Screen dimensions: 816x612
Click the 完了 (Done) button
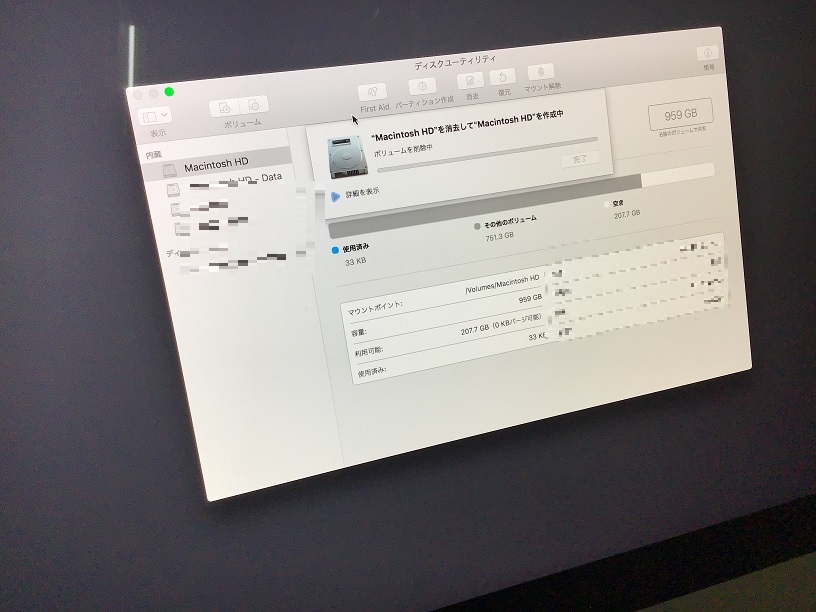pyautogui.click(x=579, y=159)
